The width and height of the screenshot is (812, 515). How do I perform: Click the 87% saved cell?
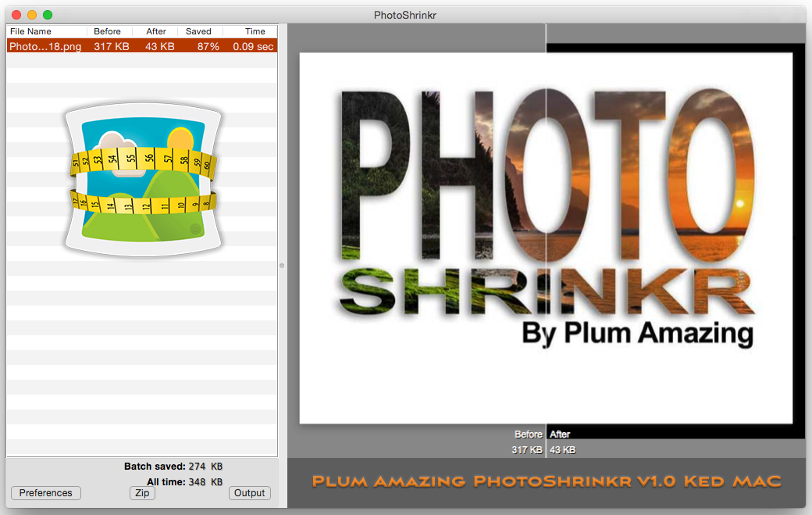pos(208,46)
